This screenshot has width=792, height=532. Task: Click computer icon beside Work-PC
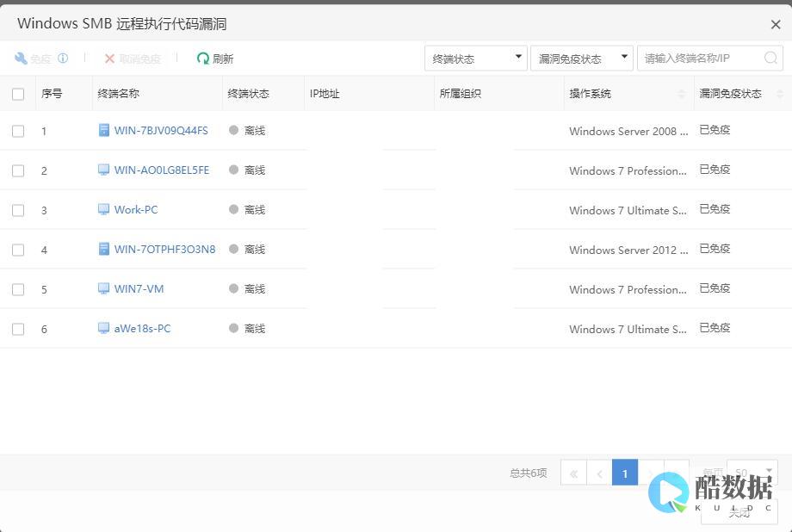pyautogui.click(x=103, y=209)
